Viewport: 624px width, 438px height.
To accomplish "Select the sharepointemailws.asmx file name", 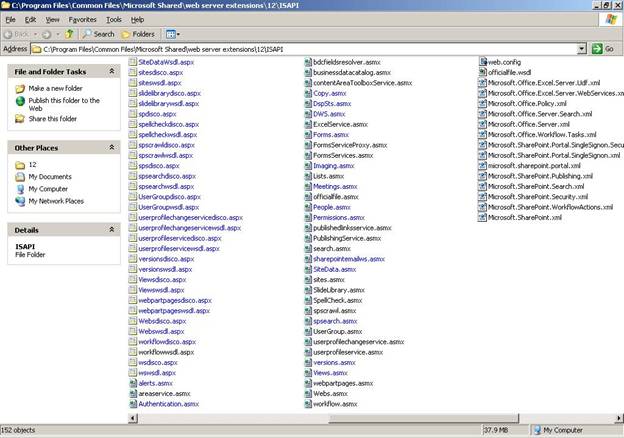I will [349, 259].
